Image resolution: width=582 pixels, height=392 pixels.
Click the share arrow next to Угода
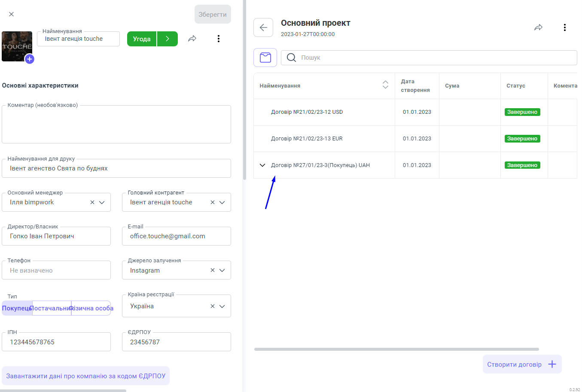192,39
